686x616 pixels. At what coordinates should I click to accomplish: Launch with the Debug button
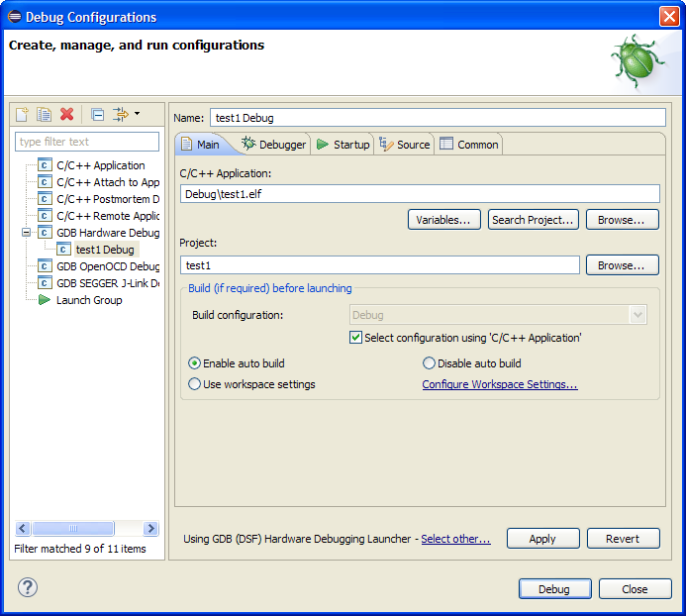click(554, 589)
